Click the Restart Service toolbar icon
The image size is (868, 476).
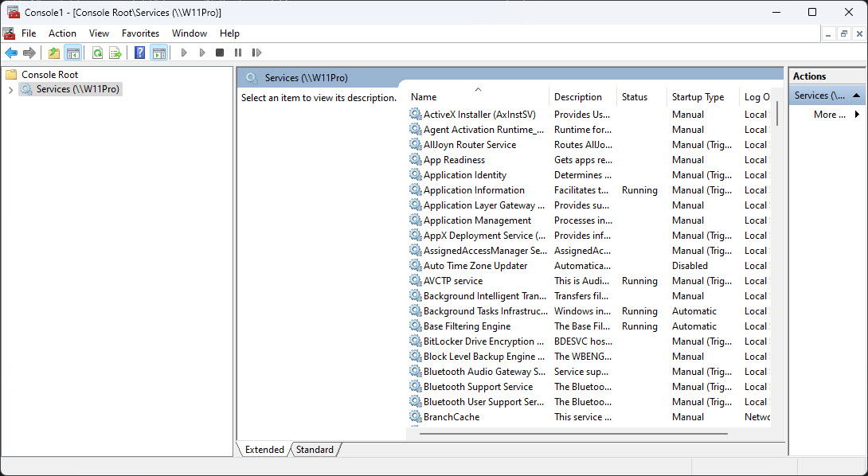click(256, 53)
